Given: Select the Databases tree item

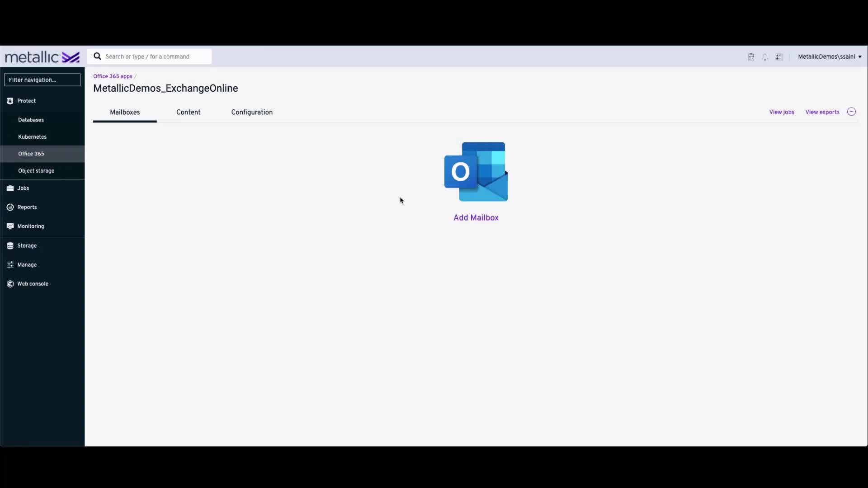Looking at the screenshot, I should (x=30, y=120).
